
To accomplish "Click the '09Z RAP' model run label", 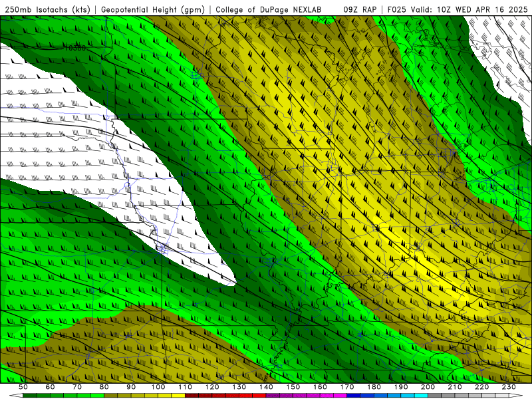I will coord(360,9).
